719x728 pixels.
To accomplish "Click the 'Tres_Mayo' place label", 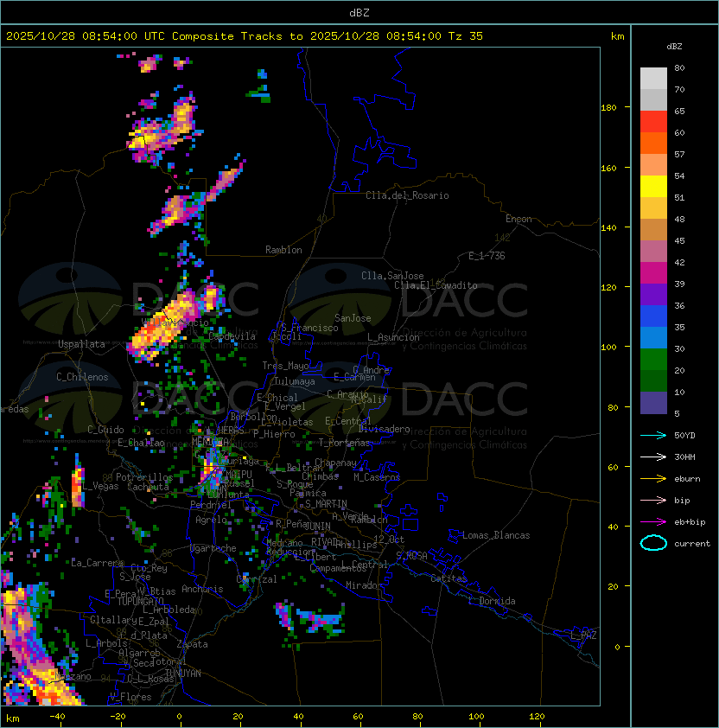I will (285, 366).
